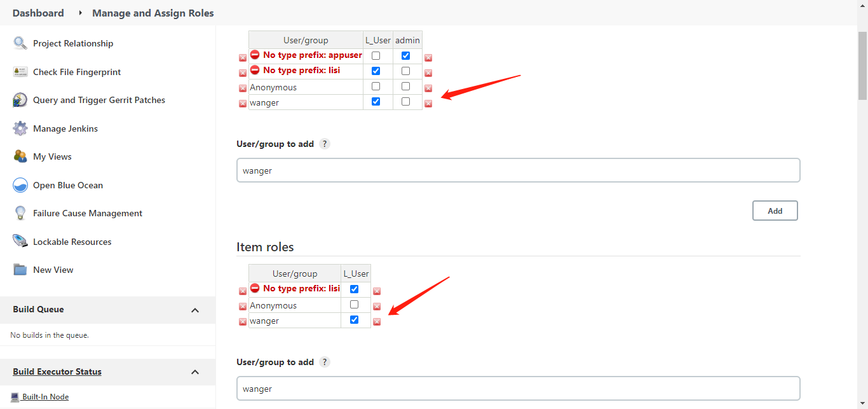Click the Open Blue Ocean icon

pos(20,185)
